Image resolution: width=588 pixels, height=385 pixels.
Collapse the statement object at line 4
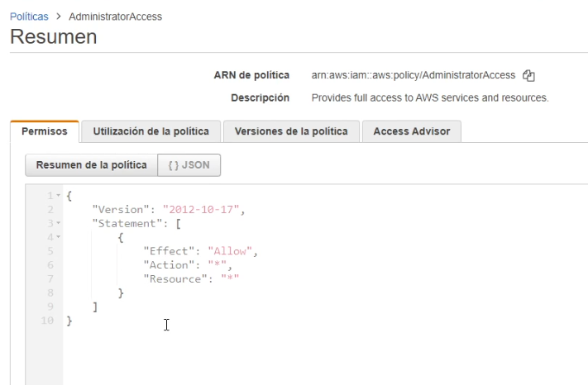point(59,238)
